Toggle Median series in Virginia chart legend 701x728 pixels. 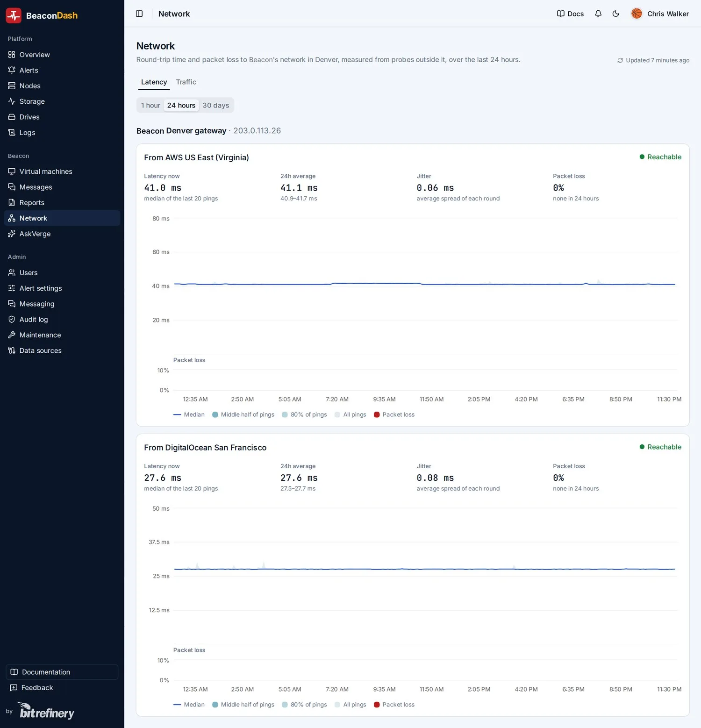[x=189, y=414]
